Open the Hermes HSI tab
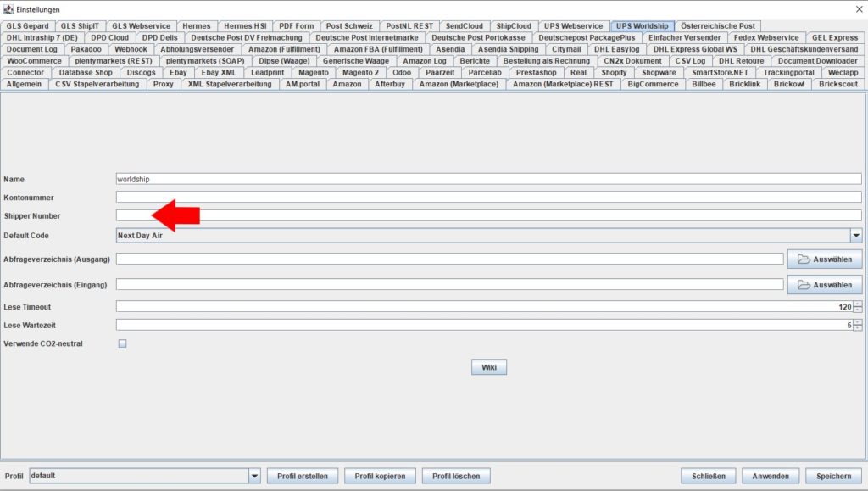Image resolution: width=868 pixels, height=491 pixels. (245, 26)
